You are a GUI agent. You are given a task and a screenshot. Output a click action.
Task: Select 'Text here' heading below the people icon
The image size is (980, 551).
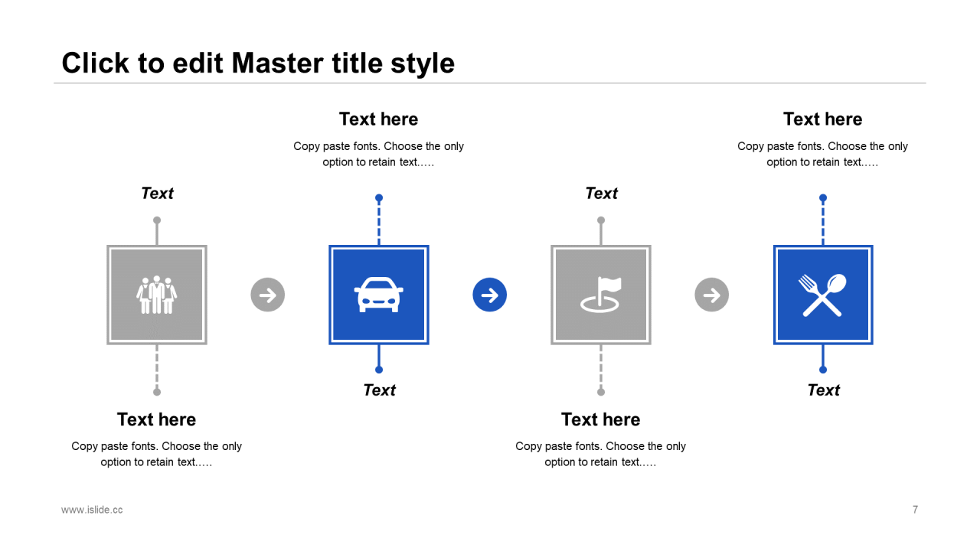click(157, 419)
